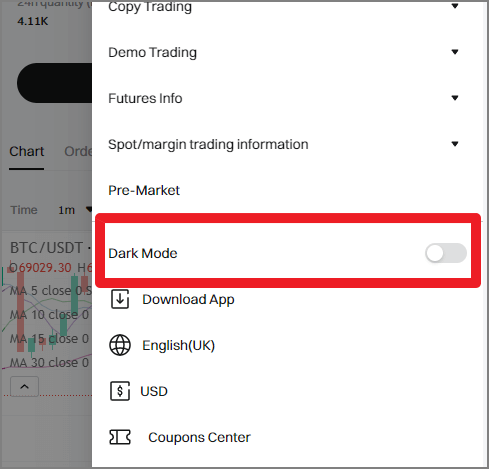
Task: Click the Download App link
Action: [x=188, y=300]
